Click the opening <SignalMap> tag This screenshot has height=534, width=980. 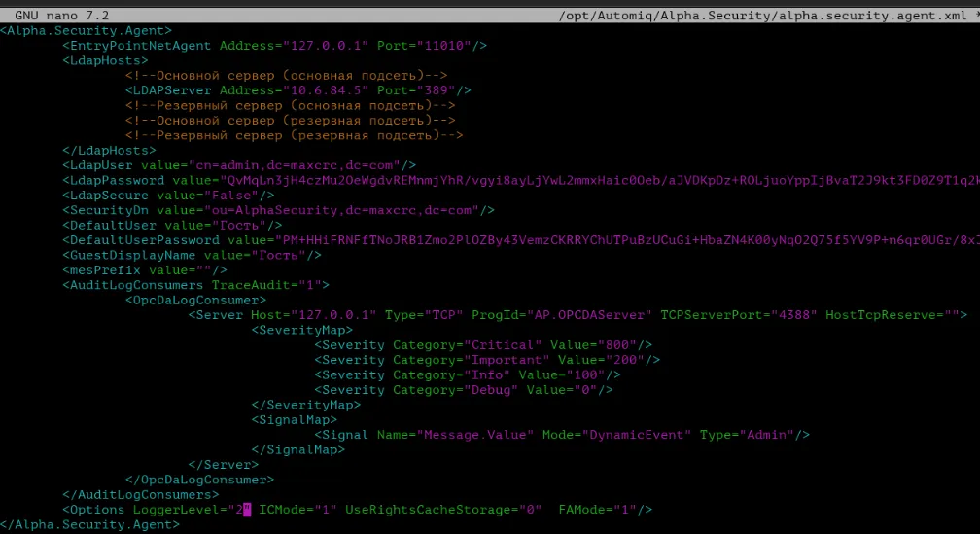[x=295, y=421]
